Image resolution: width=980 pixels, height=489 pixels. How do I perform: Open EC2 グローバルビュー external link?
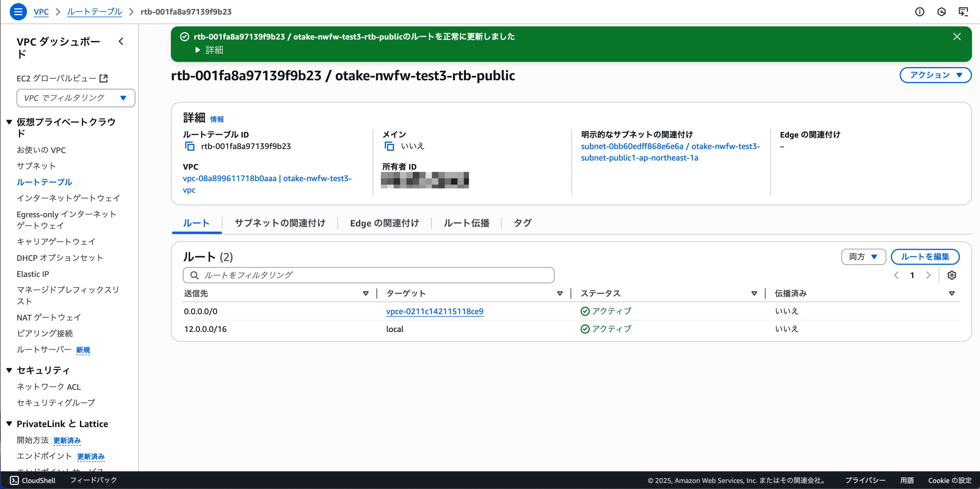62,78
